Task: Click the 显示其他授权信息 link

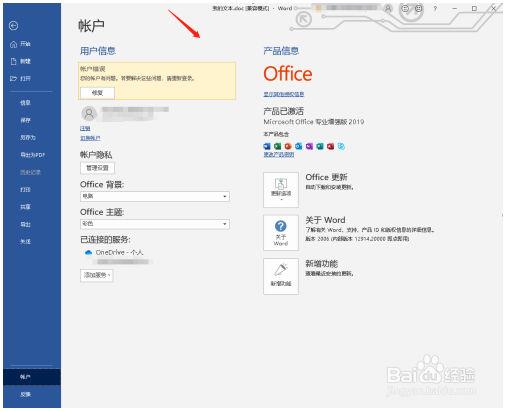Action: point(284,94)
